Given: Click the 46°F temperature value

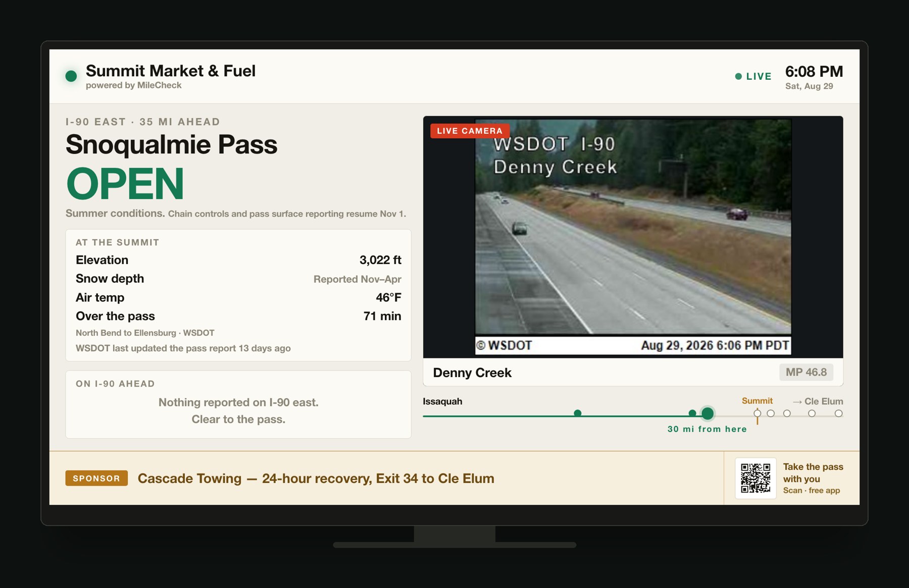Looking at the screenshot, I should click(388, 297).
